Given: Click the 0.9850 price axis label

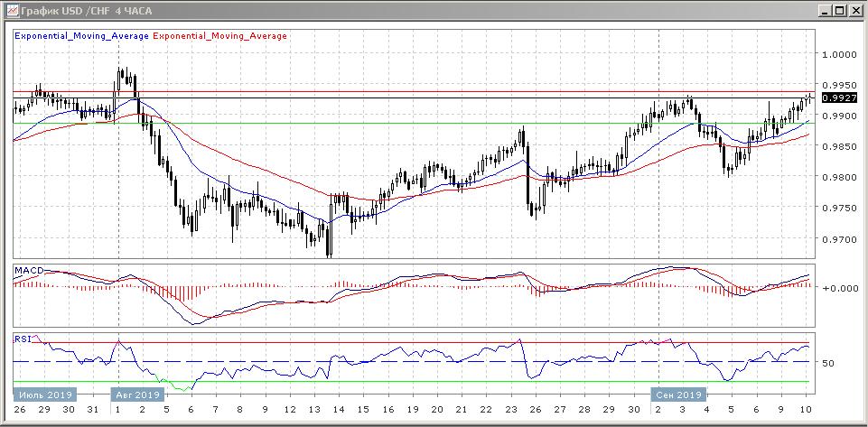Looking at the screenshot, I should coord(839,147).
